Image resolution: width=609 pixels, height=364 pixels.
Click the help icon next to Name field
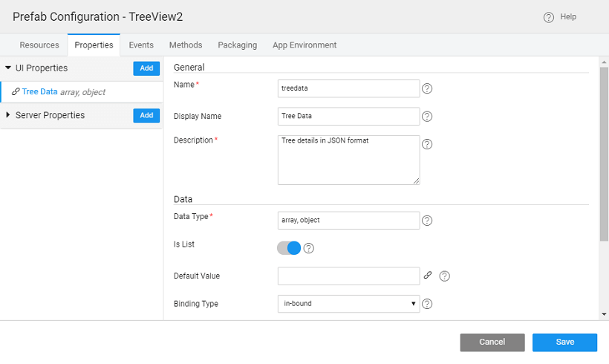(427, 89)
